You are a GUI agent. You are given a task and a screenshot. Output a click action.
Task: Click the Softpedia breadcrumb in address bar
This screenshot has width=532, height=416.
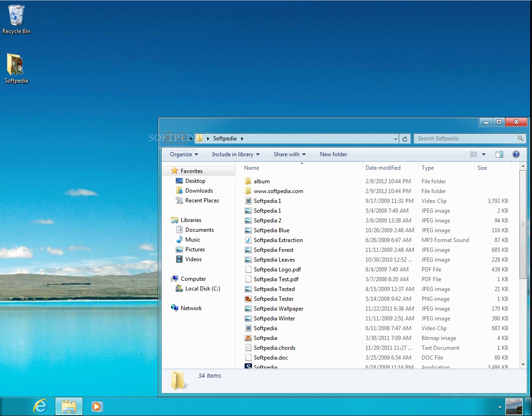click(x=225, y=139)
